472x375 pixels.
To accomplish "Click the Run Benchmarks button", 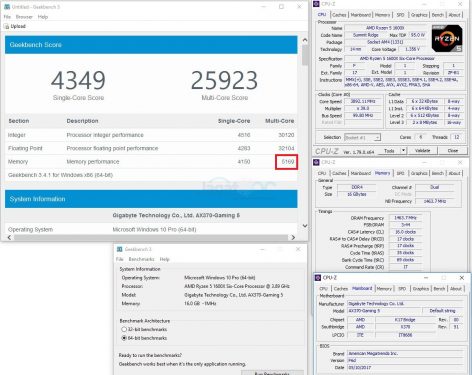I will tap(272, 373).
